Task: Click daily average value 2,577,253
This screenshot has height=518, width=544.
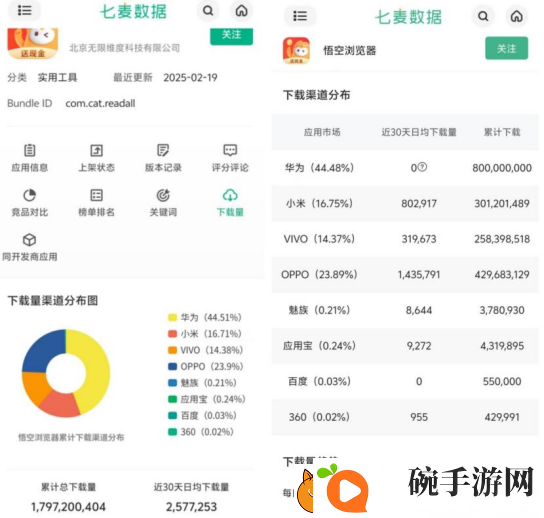Action: (192, 507)
